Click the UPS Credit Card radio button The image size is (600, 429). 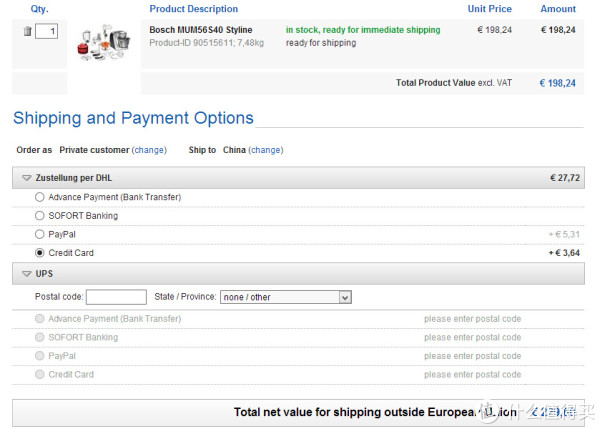click(39, 374)
